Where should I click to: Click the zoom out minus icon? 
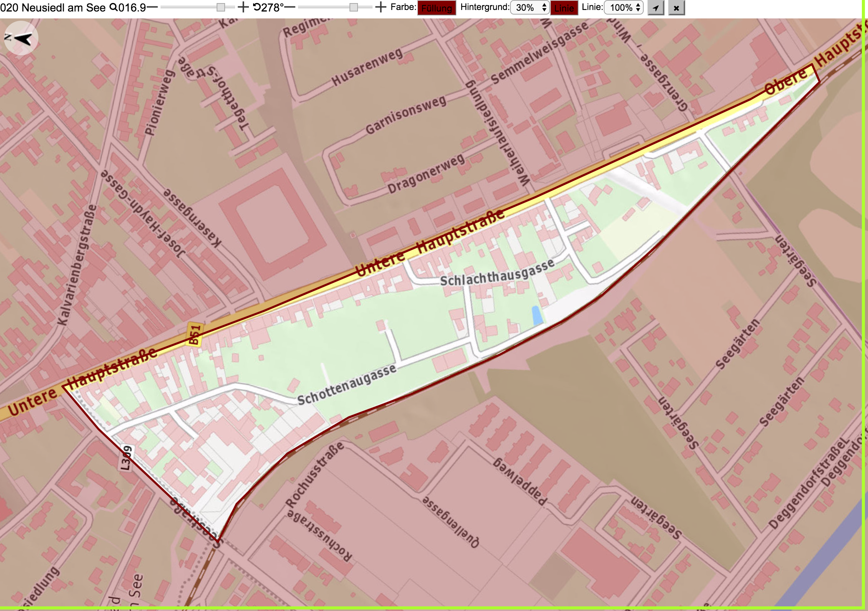pos(152,7)
